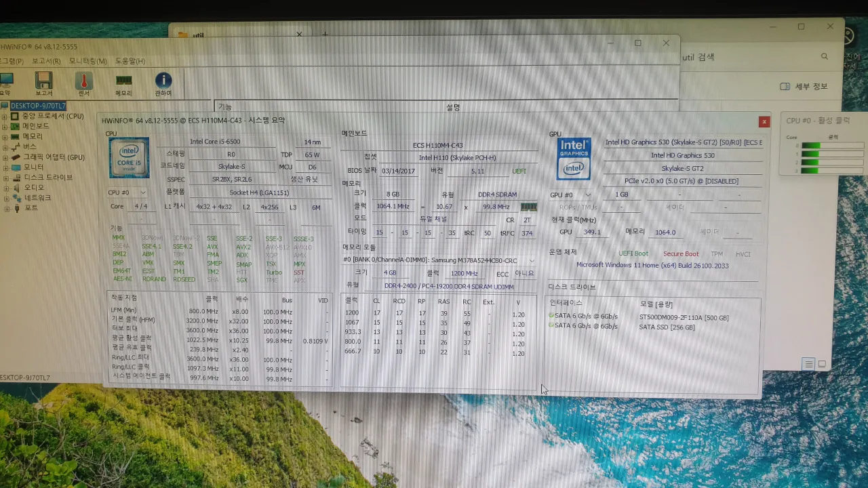Click the PCIe v2.0 x0 DISABLED field
The height and width of the screenshot is (488, 868).
tap(682, 181)
